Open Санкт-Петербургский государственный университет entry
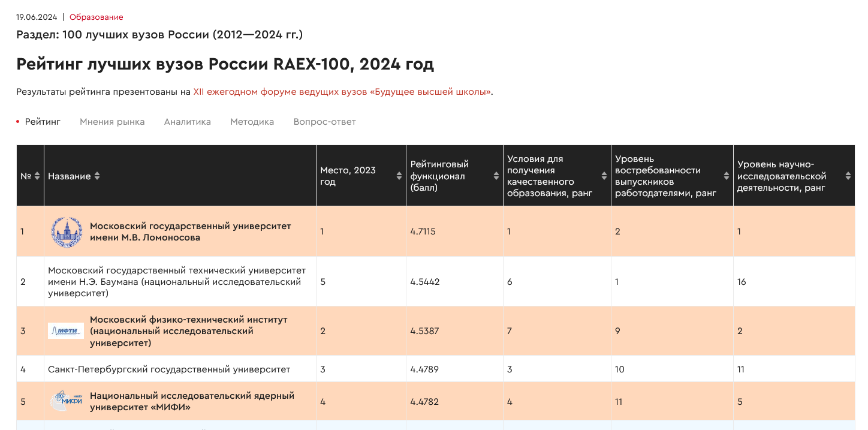 click(x=169, y=369)
